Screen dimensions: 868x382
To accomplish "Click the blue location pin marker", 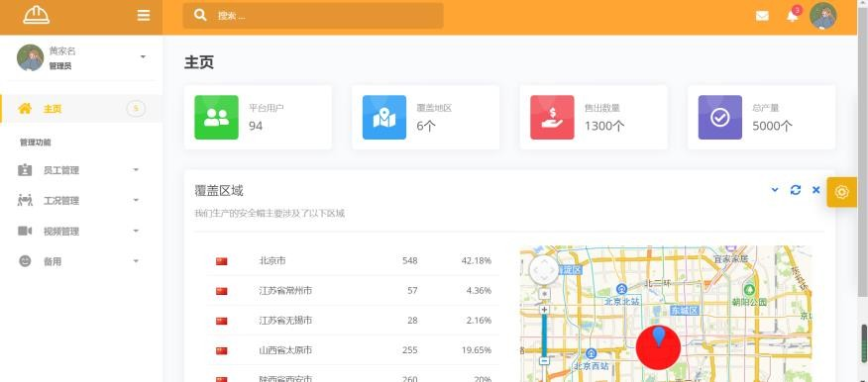I will click(659, 336).
